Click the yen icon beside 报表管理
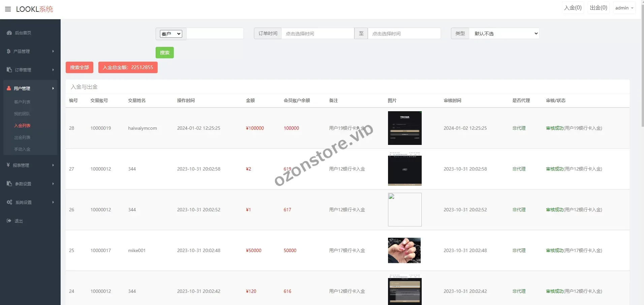 8,165
